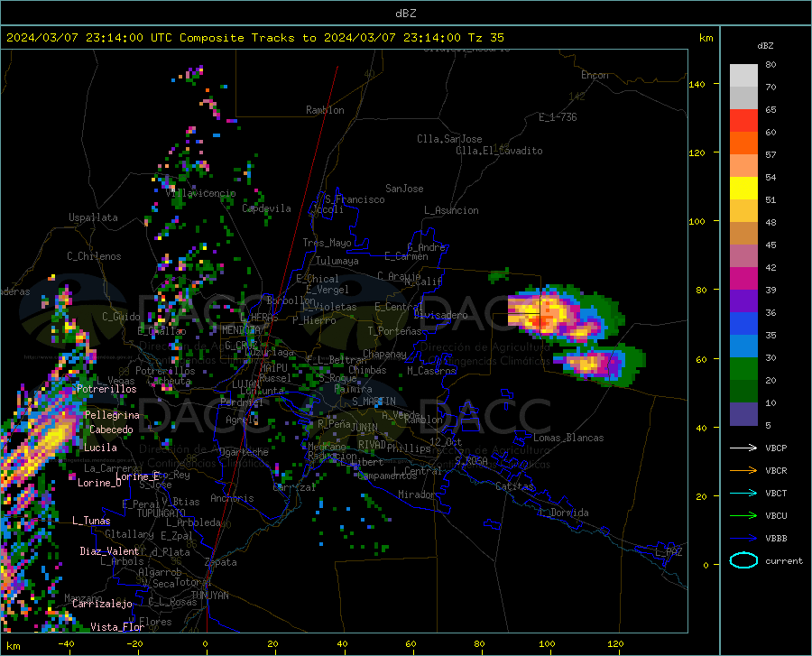Click the orange VBCR arrow in legend
The image size is (812, 656).
point(743,471)
